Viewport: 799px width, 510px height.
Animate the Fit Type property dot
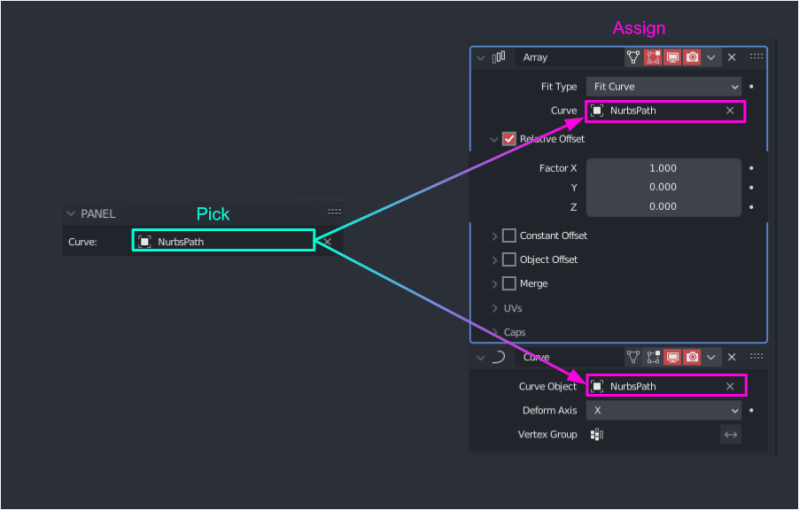coord(751,87)
